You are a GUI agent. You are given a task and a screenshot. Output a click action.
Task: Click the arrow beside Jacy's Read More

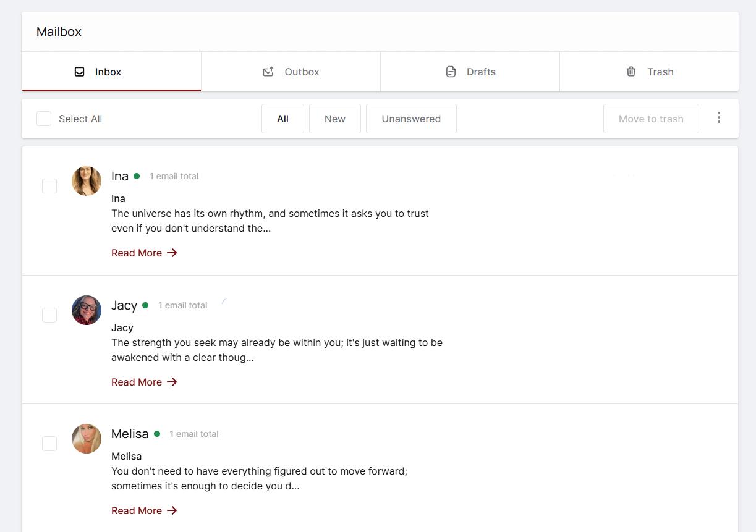172,382
